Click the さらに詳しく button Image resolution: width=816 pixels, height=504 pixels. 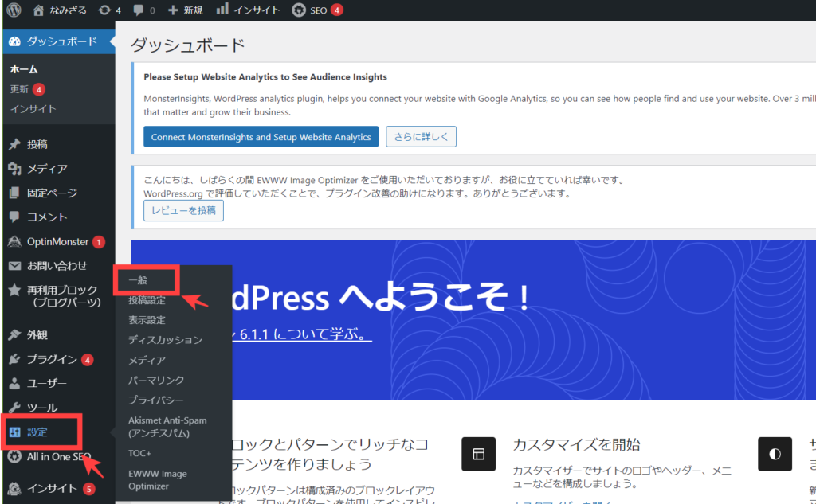coord(421,137)
